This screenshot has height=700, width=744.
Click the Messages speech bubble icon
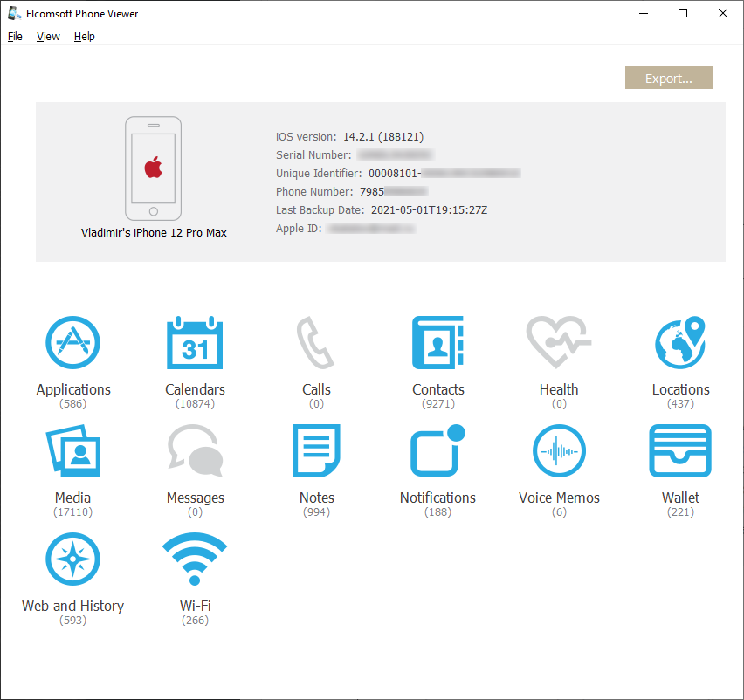tap(195, 451)
